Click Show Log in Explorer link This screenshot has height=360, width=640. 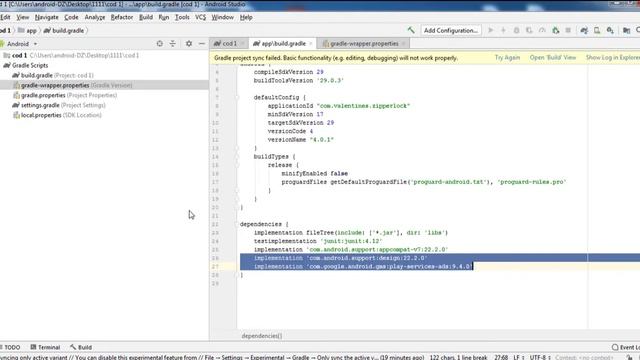coord(613,58)
